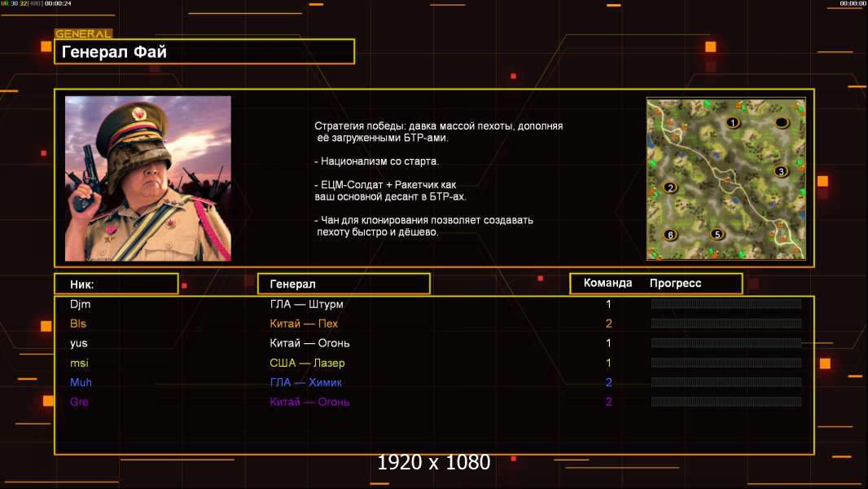Select player nickname 'Gre'
This screenshot has width=868, height=489.
coord(79,402)
